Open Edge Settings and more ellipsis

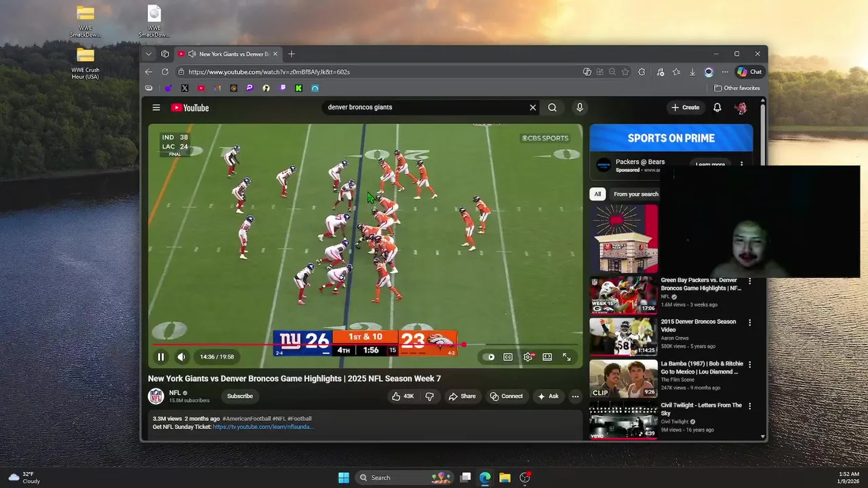(725, 71)
